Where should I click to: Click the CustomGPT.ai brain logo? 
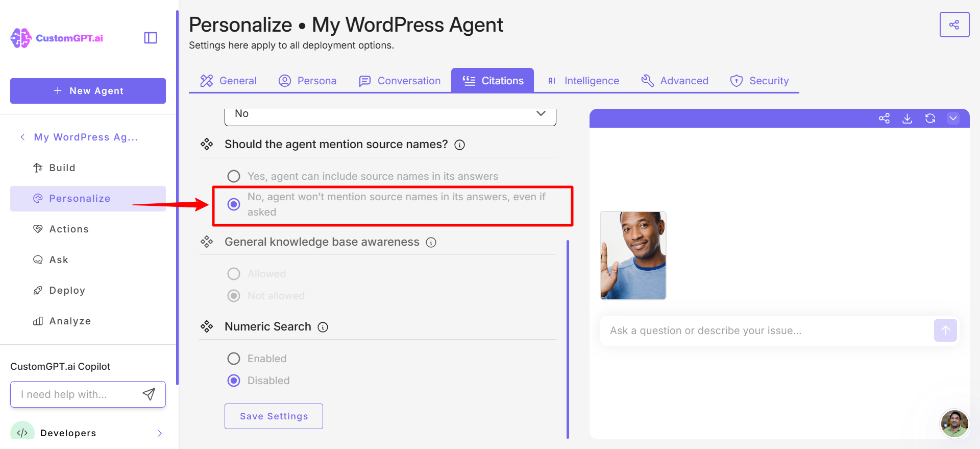(21, 38)
